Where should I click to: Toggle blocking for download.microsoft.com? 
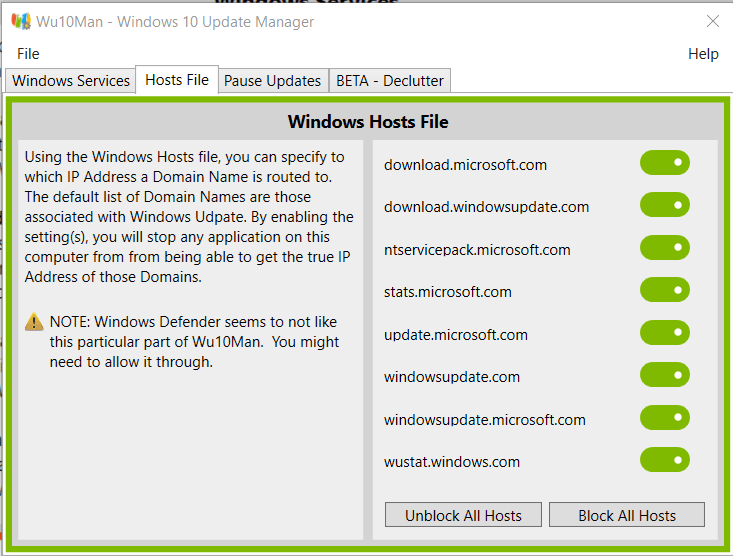pyautogui.click(x=665, y=163)
